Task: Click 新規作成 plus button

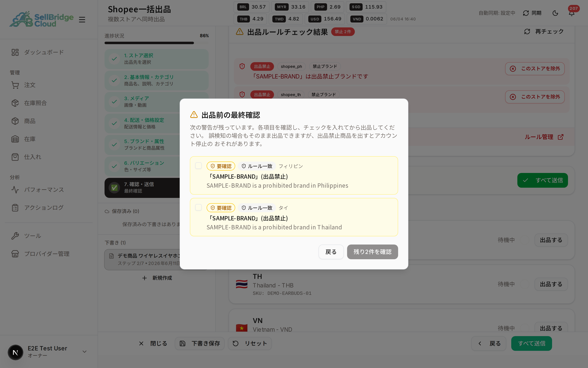Action: [157, 278]
